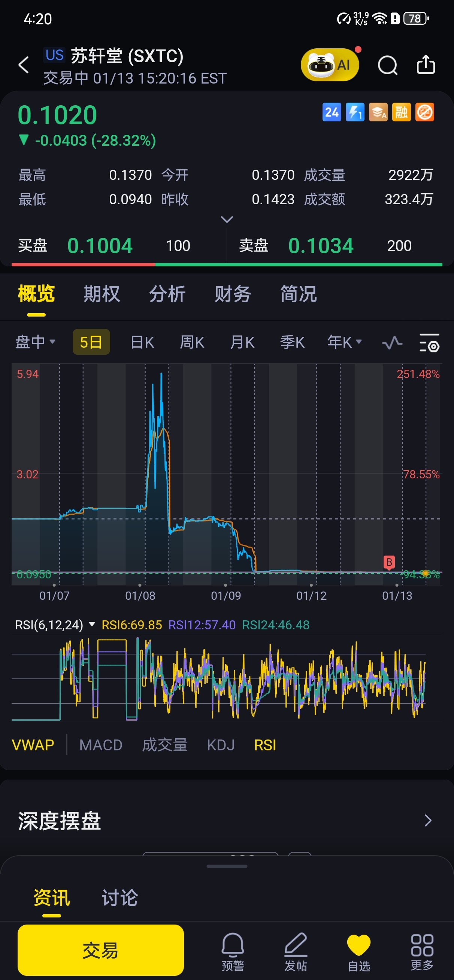Select the 日K chart period
Image resolution: width=454 pixels, height=980 pixels.
(142, 342)
